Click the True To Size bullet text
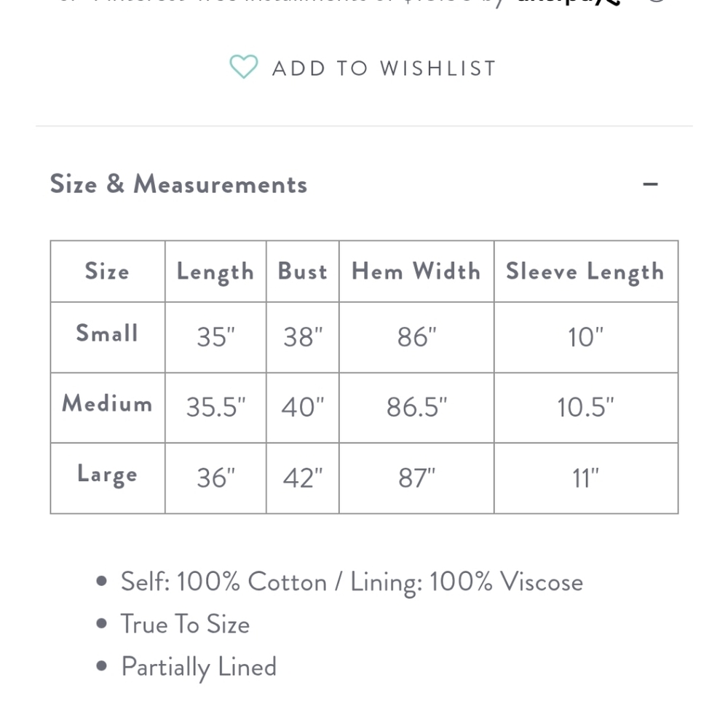 185,624
